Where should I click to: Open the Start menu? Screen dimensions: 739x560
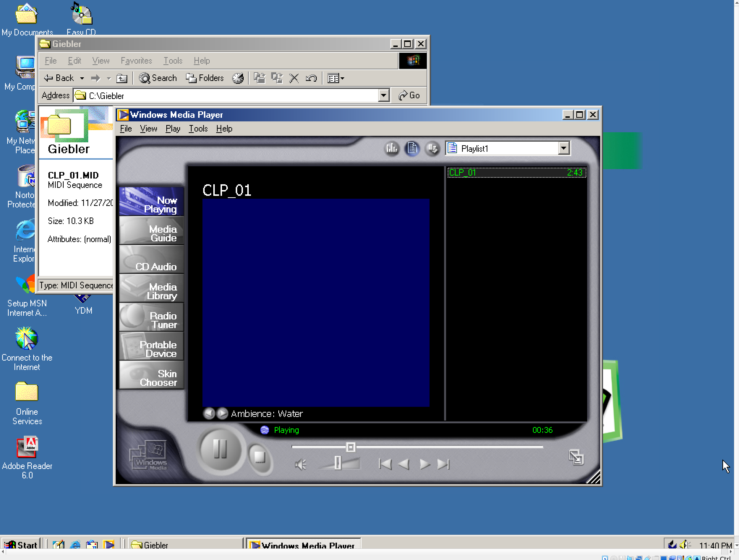(21, 544)
